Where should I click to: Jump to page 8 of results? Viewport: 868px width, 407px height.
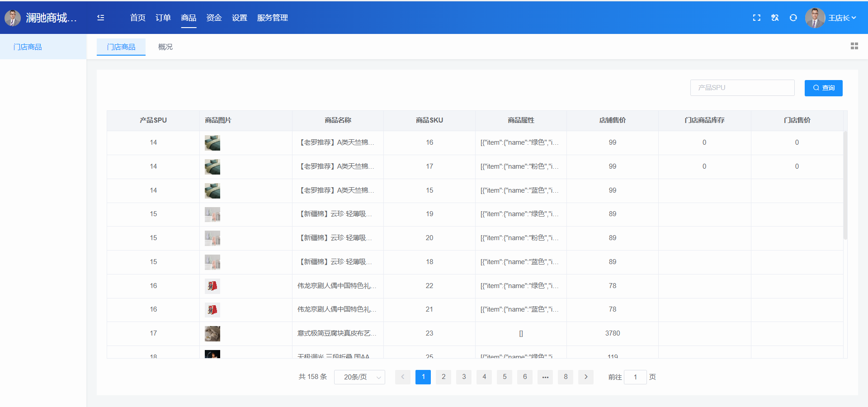pos(566,377)
